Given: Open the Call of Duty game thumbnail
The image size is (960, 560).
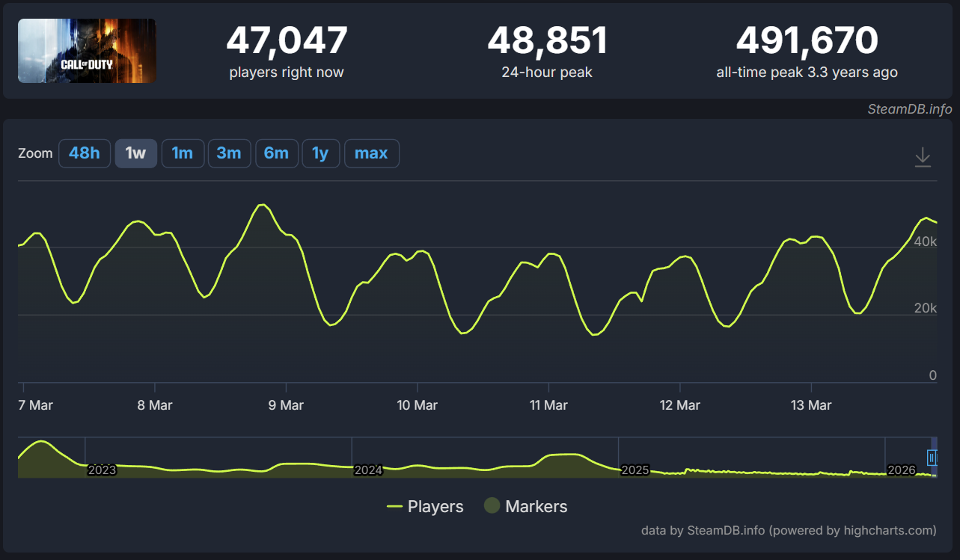Looking at the screenshot, I should point(87,51).
